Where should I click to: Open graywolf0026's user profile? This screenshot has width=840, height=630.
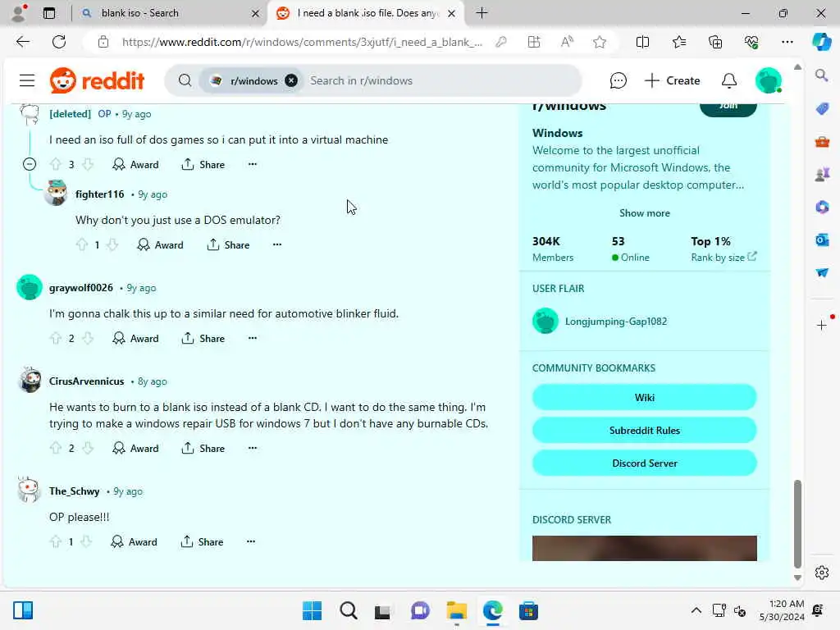click(x=81, y=288)
